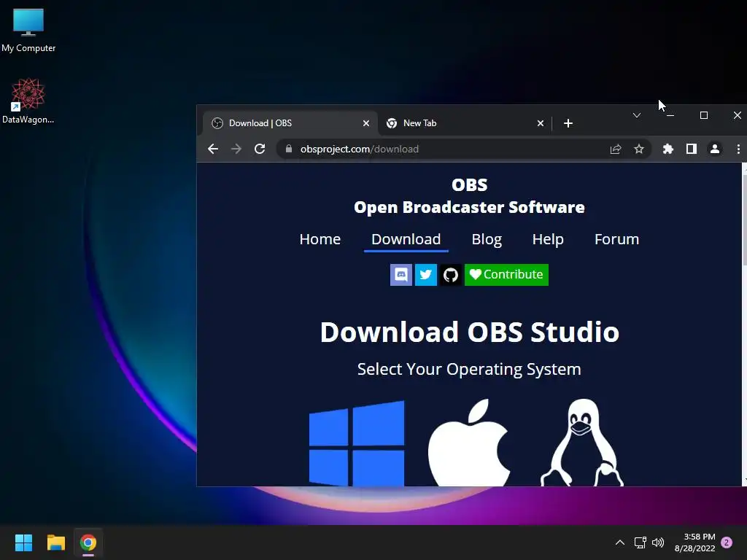Viewport: 747px width, 560px height.
Task: Click the browser Back arrow
Action: pyautogui.click(x=213, y=149)
